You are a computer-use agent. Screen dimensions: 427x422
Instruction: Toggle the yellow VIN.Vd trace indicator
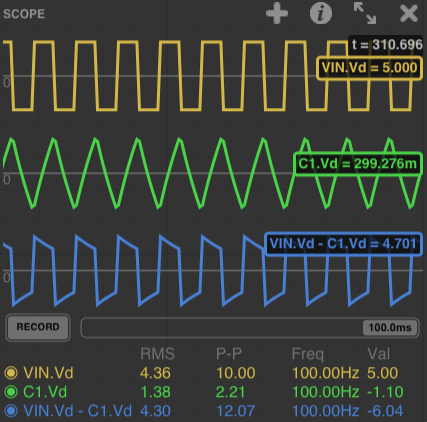point(11,373)
